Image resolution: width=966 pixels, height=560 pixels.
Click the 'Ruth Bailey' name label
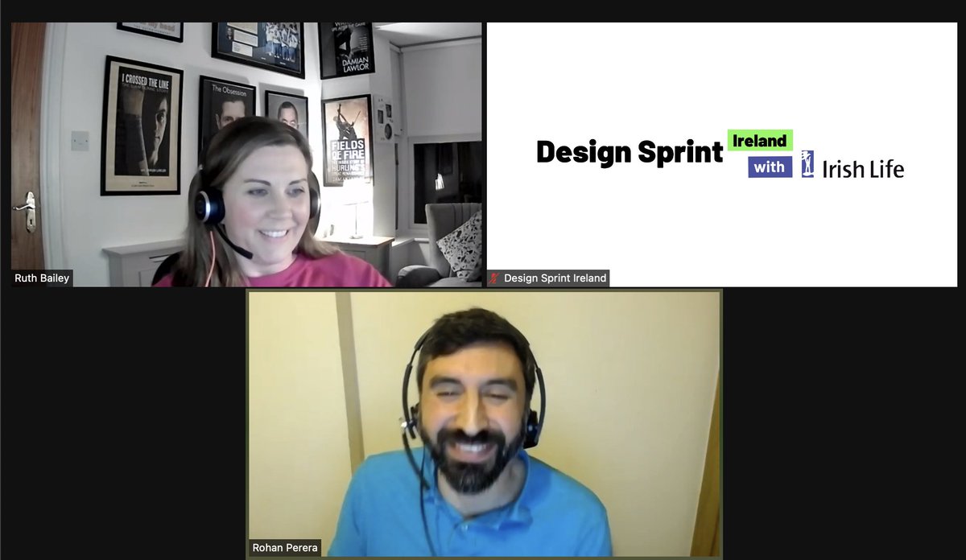42,278
